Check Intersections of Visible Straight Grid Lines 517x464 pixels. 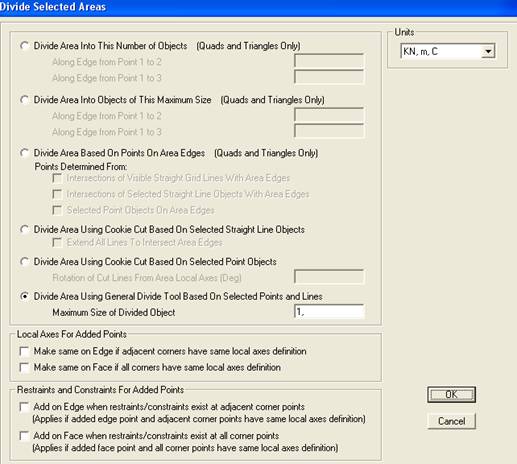coord(57,178)
